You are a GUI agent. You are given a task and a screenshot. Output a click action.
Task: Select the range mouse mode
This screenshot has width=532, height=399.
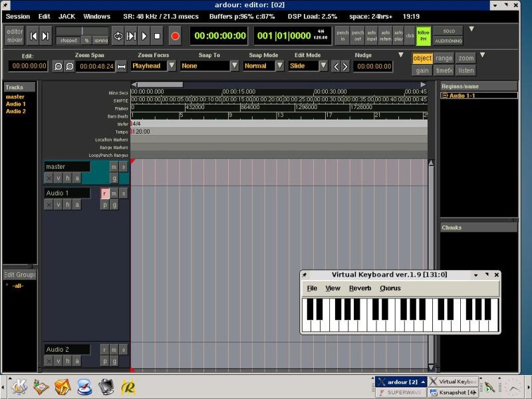tap(444, 59)
